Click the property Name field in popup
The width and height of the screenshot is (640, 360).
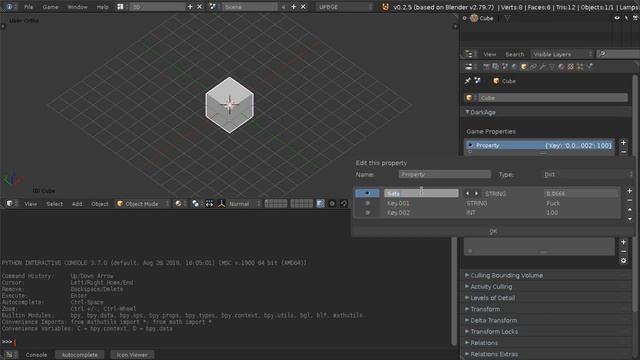[x=444, y=174]
